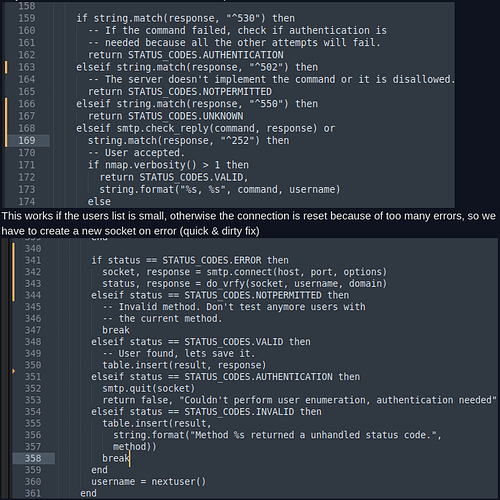Click 'smtp.quit(socket)' on line 352
500x500 pixels.
(149, 389)
